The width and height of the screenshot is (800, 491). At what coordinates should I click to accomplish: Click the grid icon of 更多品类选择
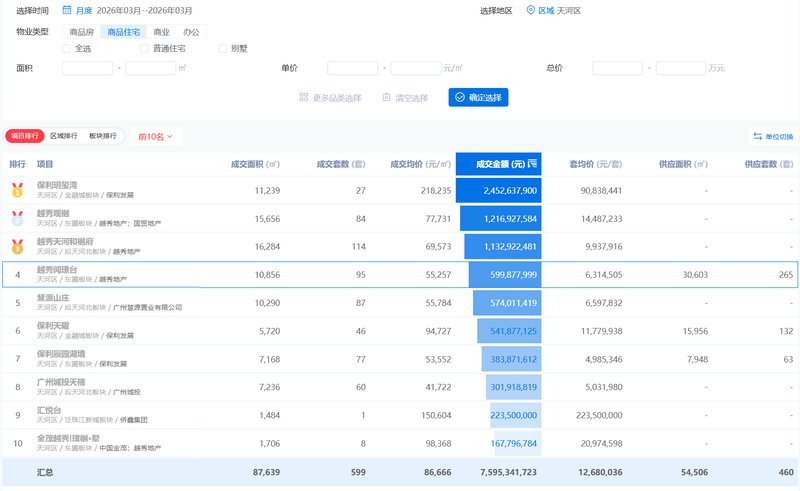tap(304, 97)
